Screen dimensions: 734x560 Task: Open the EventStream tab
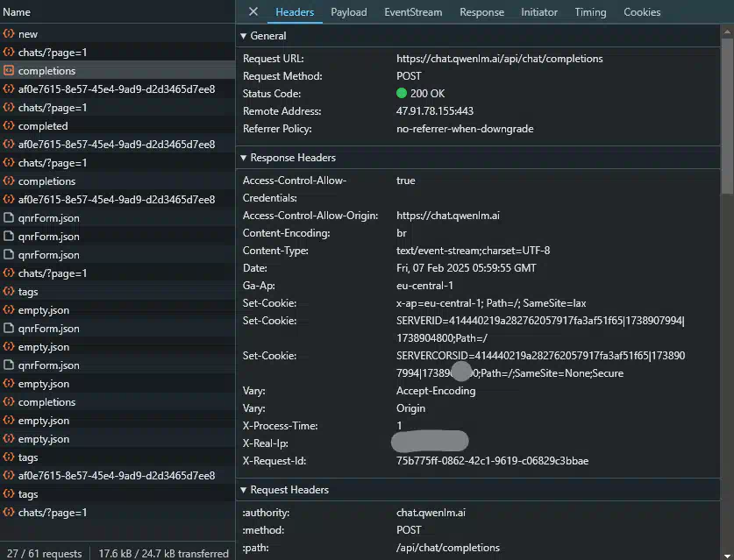pos(413,12)
